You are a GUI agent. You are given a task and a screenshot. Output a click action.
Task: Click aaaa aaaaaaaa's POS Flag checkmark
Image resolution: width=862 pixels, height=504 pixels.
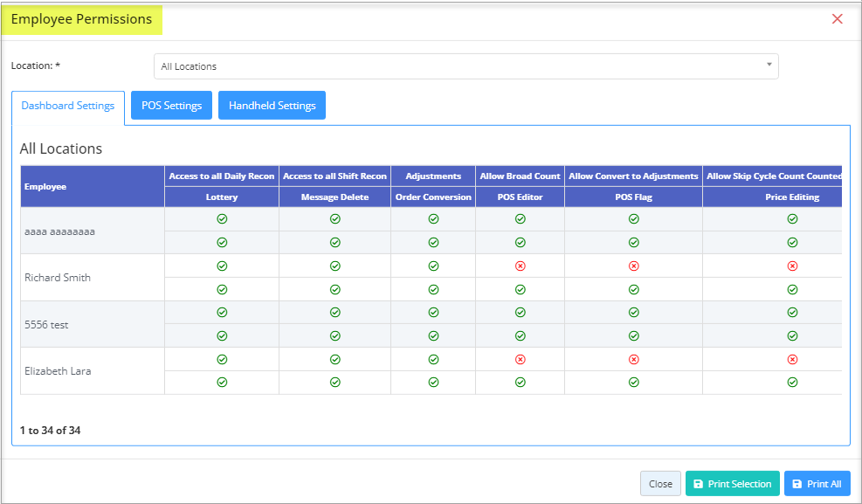634,242
